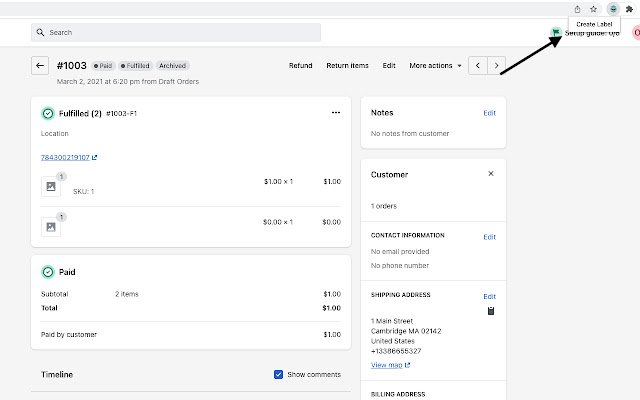Remove customer using the X icon
This screenshot has height=400, width=640.
point(490,174)
